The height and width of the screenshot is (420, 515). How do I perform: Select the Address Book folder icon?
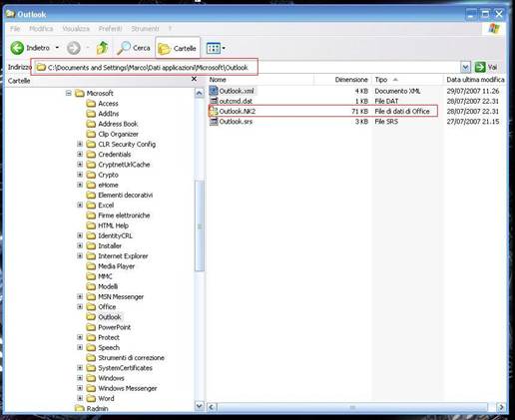(91, 124)
